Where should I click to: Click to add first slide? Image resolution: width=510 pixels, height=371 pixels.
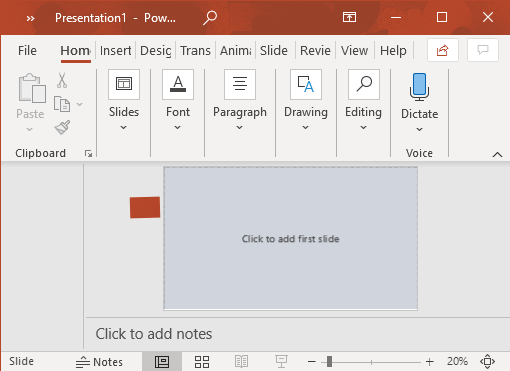click(x=290, y=239)
